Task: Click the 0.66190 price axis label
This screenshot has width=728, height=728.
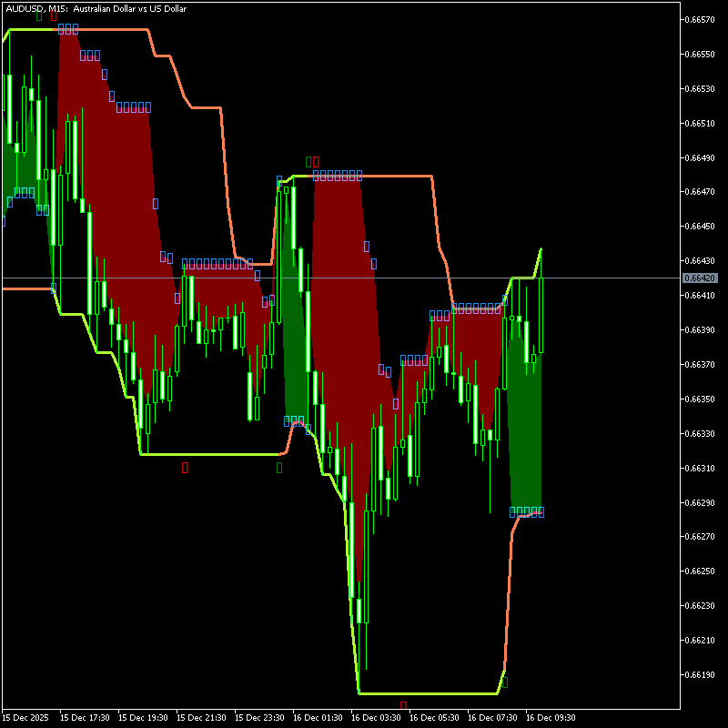Action: coord(702,675)
